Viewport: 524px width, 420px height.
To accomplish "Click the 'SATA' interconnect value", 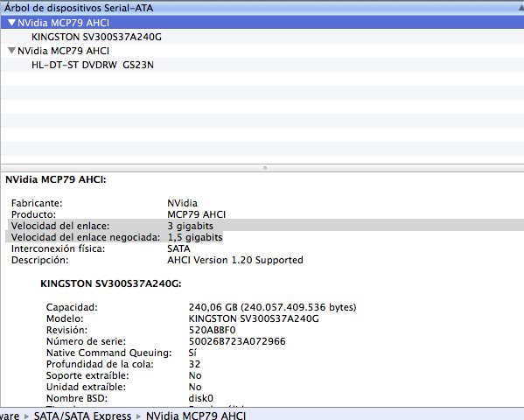I will pyautogui.click(x=178, y=248).
